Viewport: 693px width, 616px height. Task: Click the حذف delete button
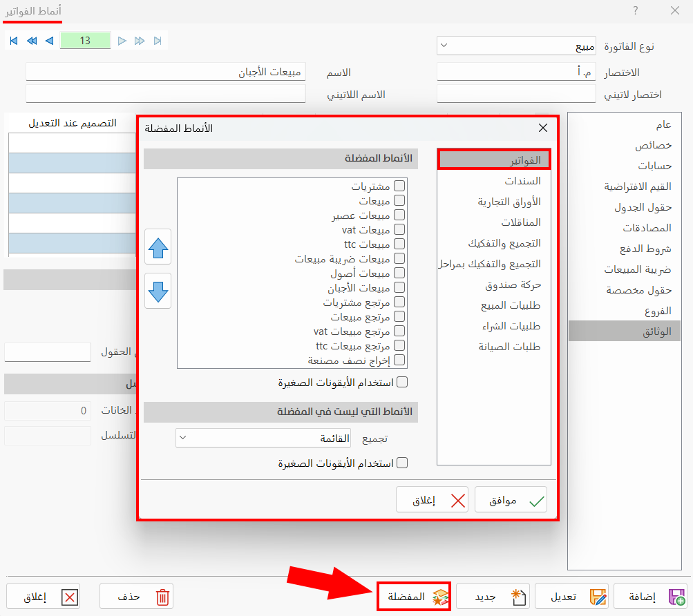click(136, 597)
